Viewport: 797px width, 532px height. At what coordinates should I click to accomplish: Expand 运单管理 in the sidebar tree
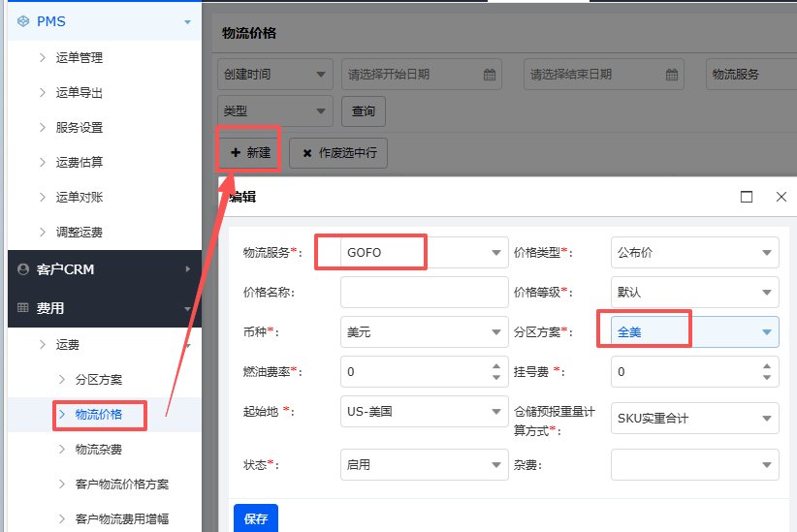(79, 57)
